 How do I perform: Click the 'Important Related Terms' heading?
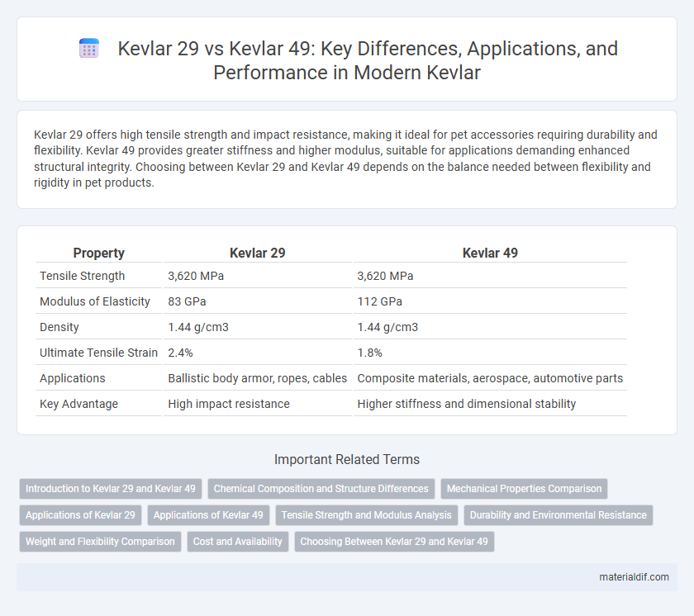[x=347, y=459]
